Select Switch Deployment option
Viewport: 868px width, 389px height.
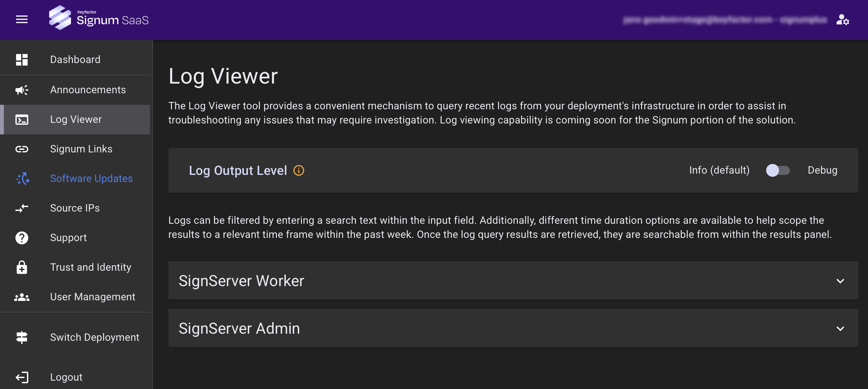75,337
